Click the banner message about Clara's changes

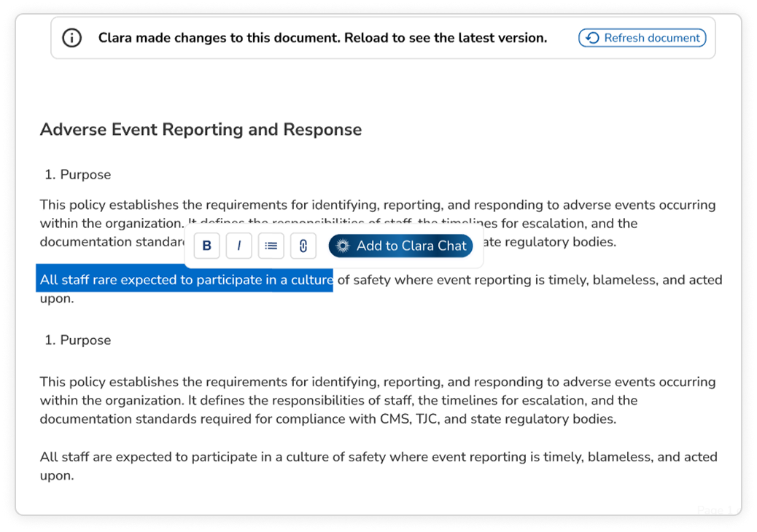(x=322, y=38)
